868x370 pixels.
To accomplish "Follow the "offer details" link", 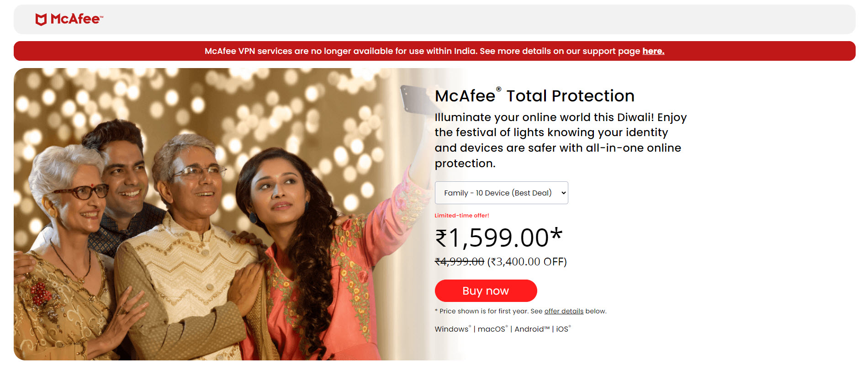I will click(x=563, y=311).
